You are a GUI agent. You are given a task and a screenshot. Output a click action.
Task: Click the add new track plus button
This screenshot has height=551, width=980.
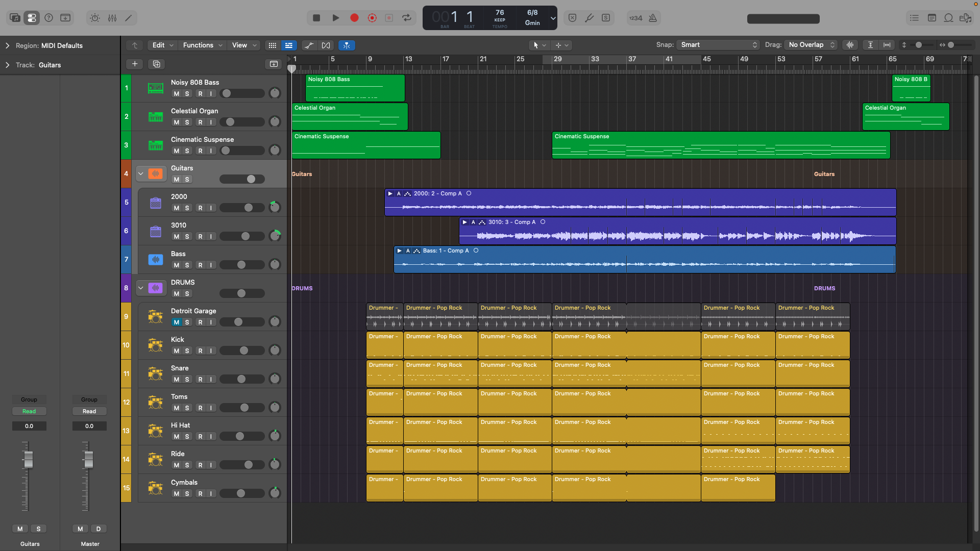(x=134, y=64)
